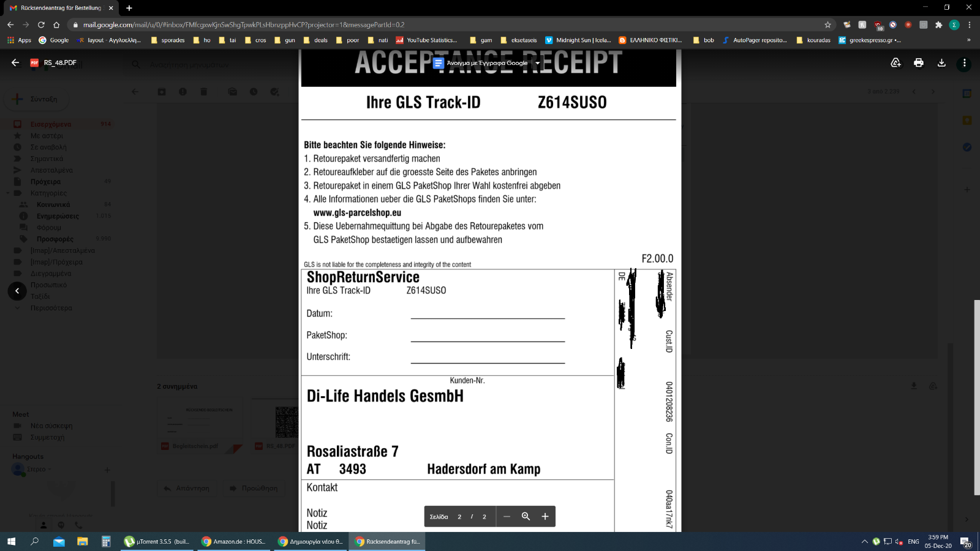The height and width of the screenshot is (551, 980).
Task: Open a new browser tab
Action: tap(129, 8)
